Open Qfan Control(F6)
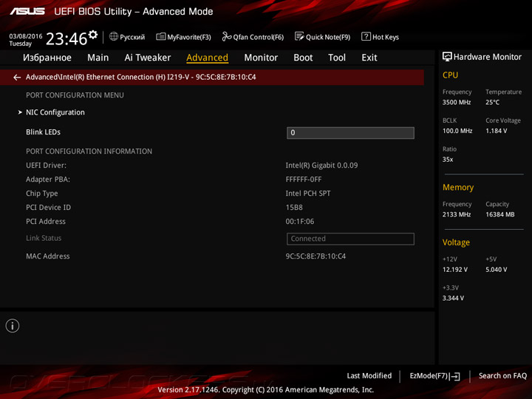Viewport: 532px width, 399px height. tap(253, 37)
